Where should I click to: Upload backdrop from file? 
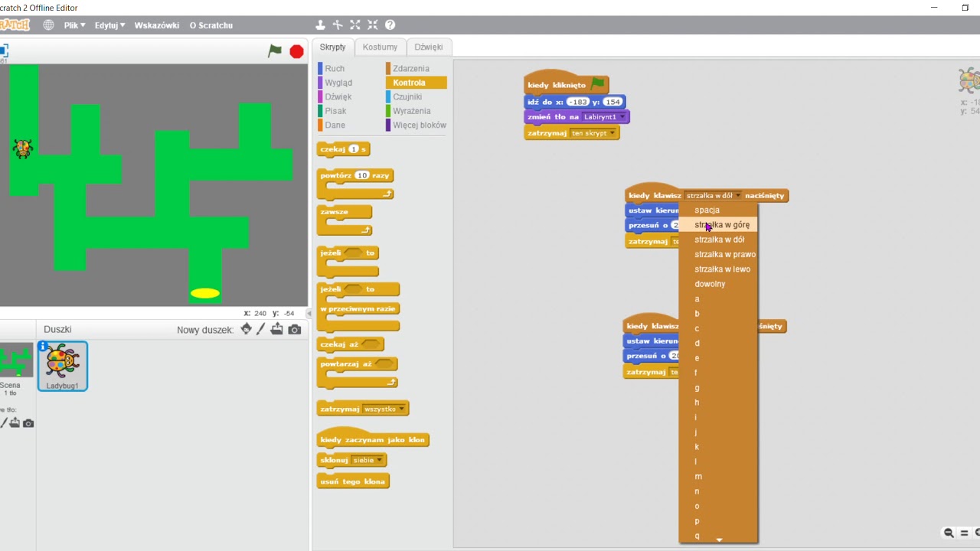14,423
